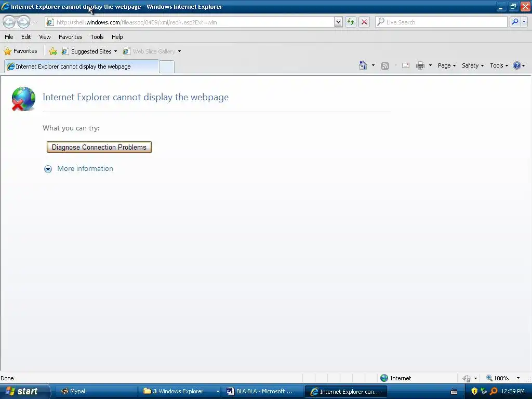Open the Tools command bar menu

pos(499,65)
